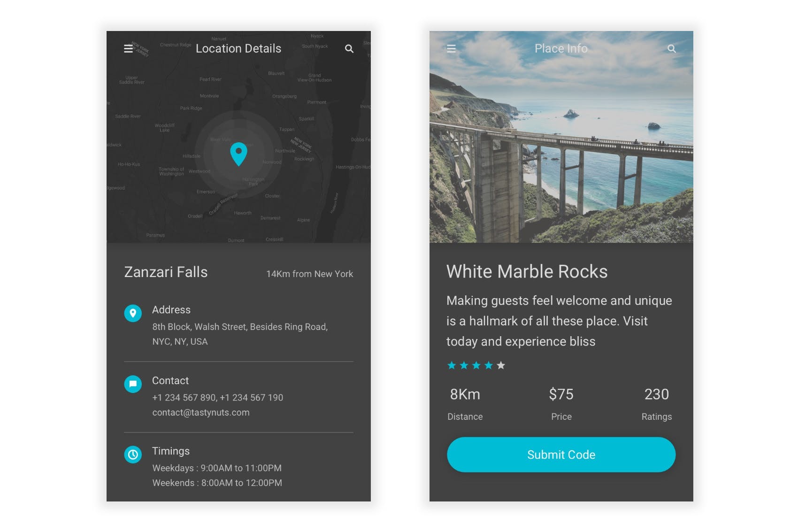Screen dimensions: 798x532
Task: Click the Address location pin icon
Action: click(133, 313)
